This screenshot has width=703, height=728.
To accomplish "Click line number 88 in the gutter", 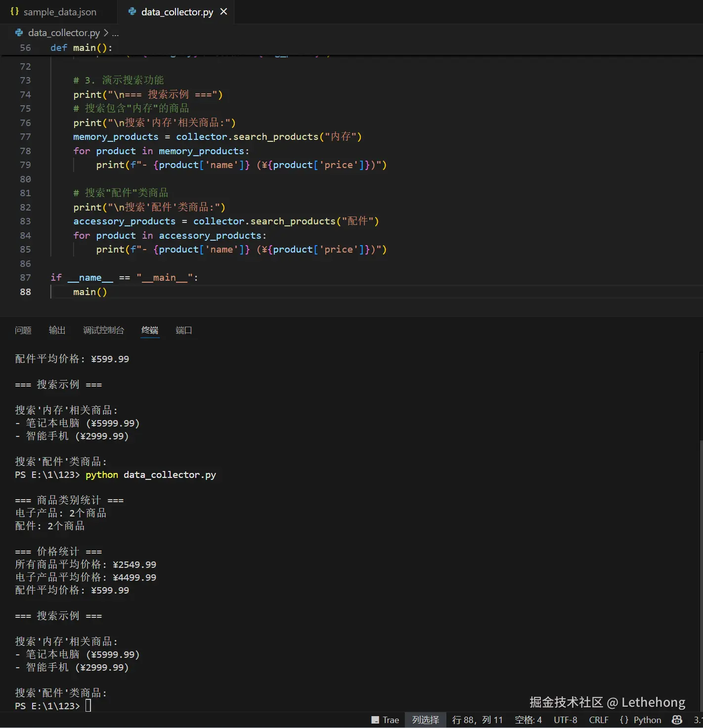I will (25, 292).
